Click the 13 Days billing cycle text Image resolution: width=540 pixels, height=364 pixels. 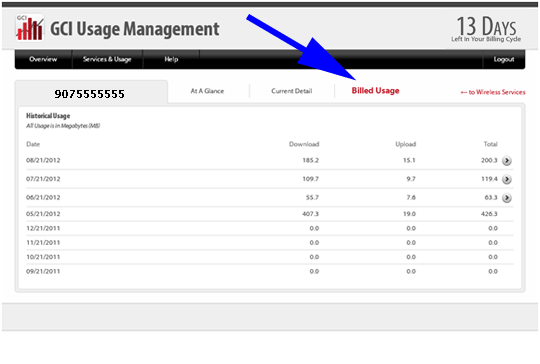pos(486,29)
